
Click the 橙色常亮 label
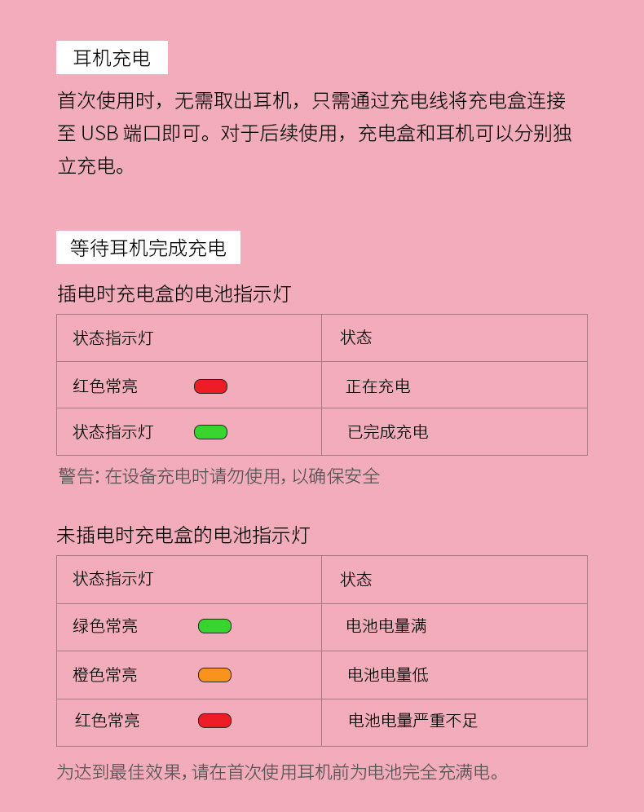click(105, 675)
